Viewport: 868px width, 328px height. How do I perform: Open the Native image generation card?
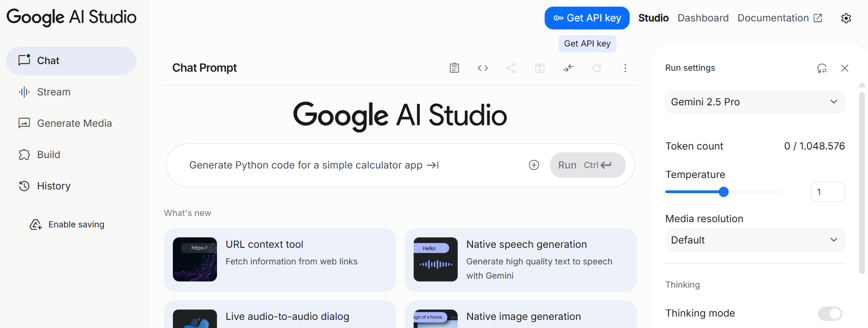[x=520, y=314]
